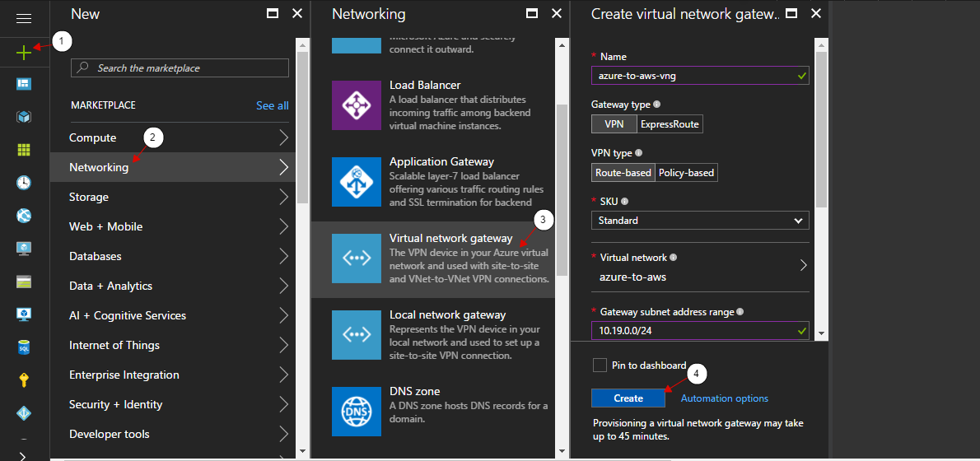980x461 pixels.
Task: Select Security + Identity category
Action: tap(172, 404)
